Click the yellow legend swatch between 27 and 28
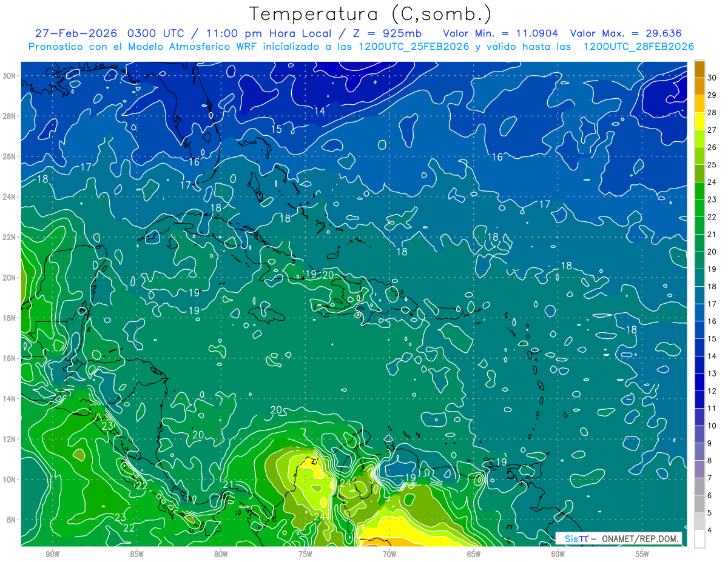The height and width of the screenshot is (562, 728). point(699,121)
